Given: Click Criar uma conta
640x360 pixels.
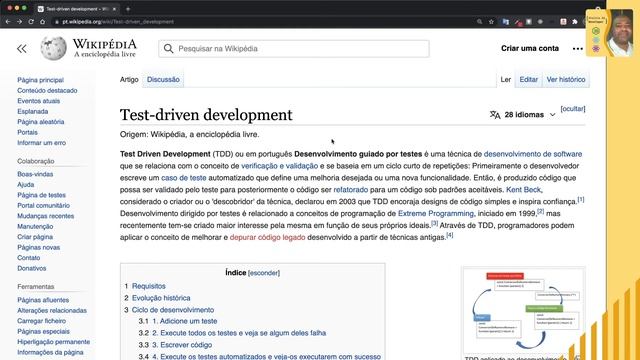Looking at the screenshot, I should 530,48.
